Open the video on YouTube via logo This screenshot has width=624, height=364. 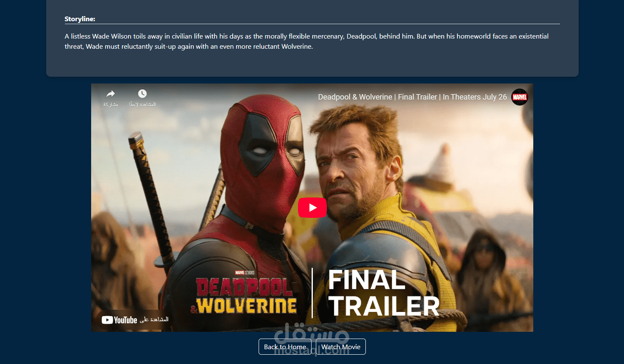(x=120, y=320)
